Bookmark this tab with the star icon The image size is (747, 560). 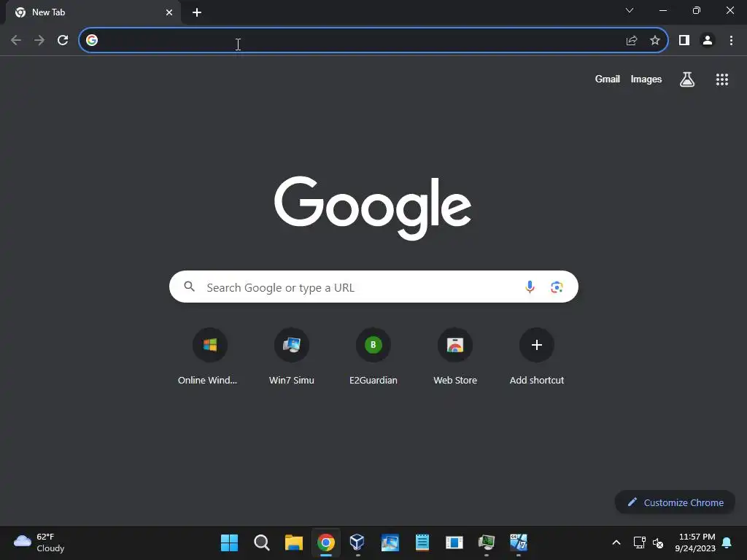click(655, 41)
